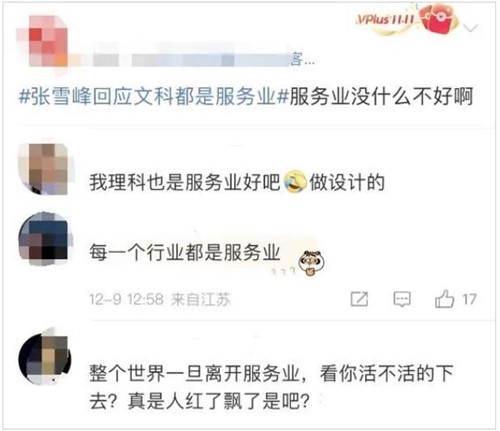Click the timestamp 12-9 12:58 来自江苏
The image size is (500, 431).
tap(160, 299)
